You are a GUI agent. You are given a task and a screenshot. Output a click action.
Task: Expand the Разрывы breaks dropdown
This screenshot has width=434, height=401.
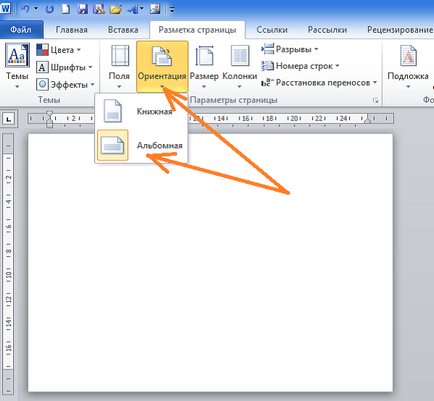(x=290, y=49)
